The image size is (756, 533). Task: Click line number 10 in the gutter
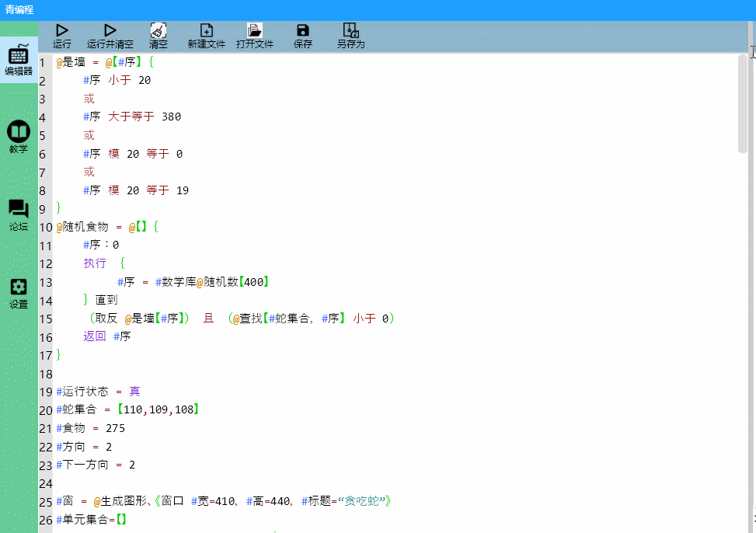click(x=45, y=227)
